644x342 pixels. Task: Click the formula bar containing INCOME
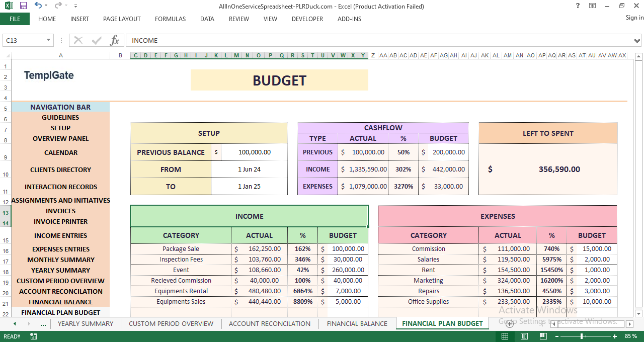coord(379,40)
